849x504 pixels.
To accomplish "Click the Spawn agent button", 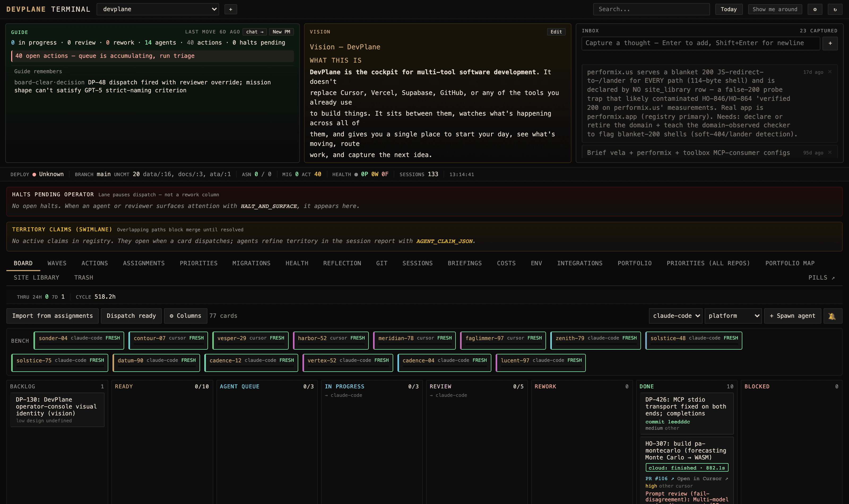I will [x=792, y=316].
